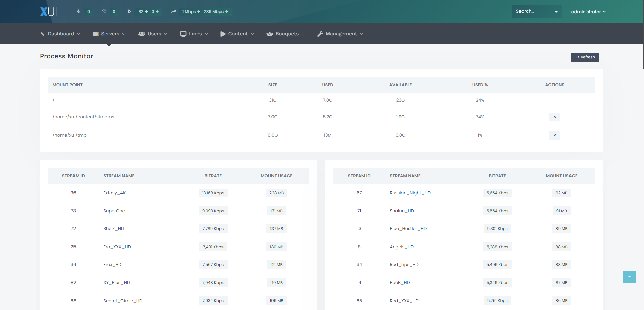Click the 74% used percentage value

pyautogui.click(x=480, y=117)
